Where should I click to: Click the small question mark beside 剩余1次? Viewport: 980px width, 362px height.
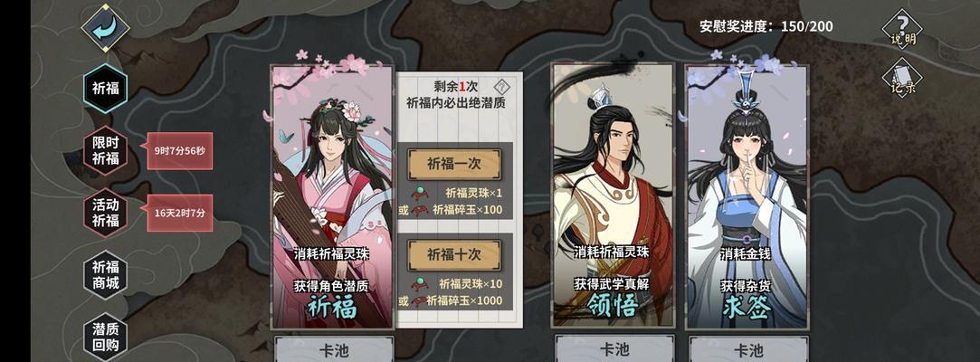pos(502,86)
